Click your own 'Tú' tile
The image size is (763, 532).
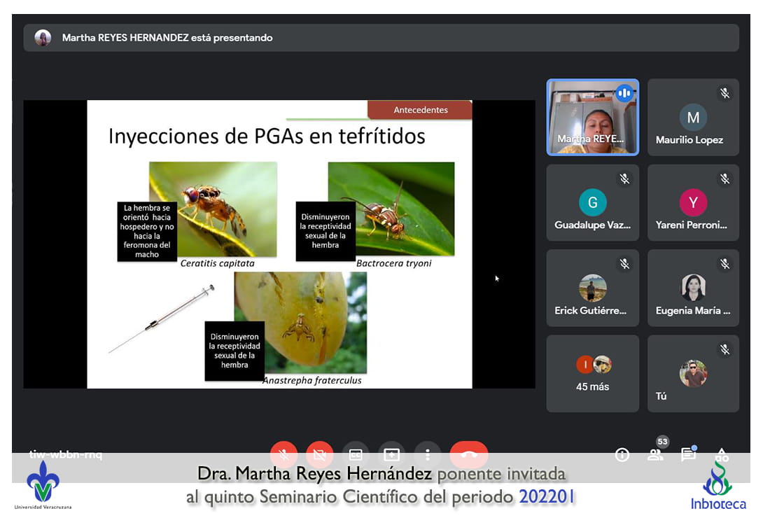693,374
